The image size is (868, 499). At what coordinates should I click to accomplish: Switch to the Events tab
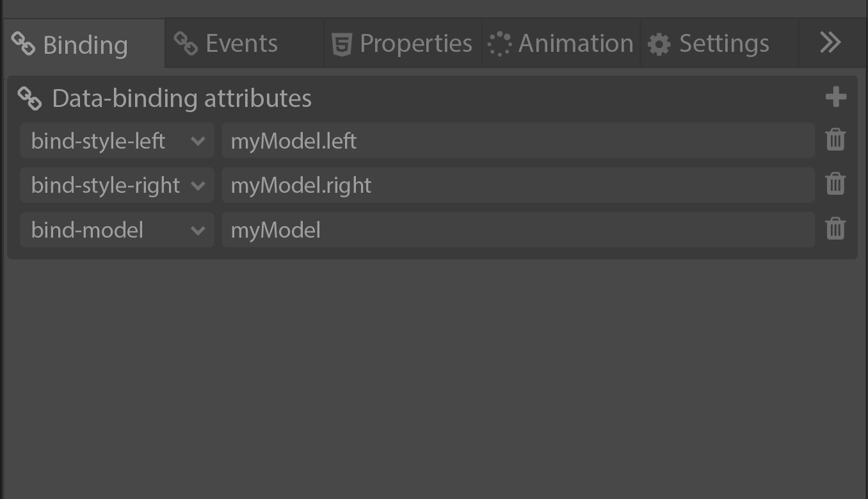pos(241,44)
